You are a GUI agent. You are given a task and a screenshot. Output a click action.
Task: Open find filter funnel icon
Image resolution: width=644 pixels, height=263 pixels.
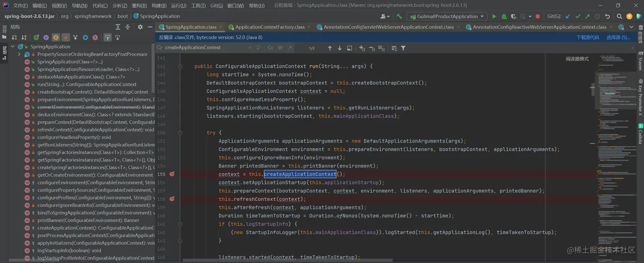click(x=403, y=48)
